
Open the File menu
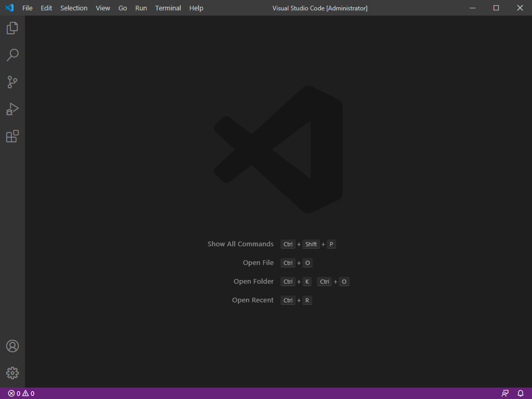coord(28,8)
